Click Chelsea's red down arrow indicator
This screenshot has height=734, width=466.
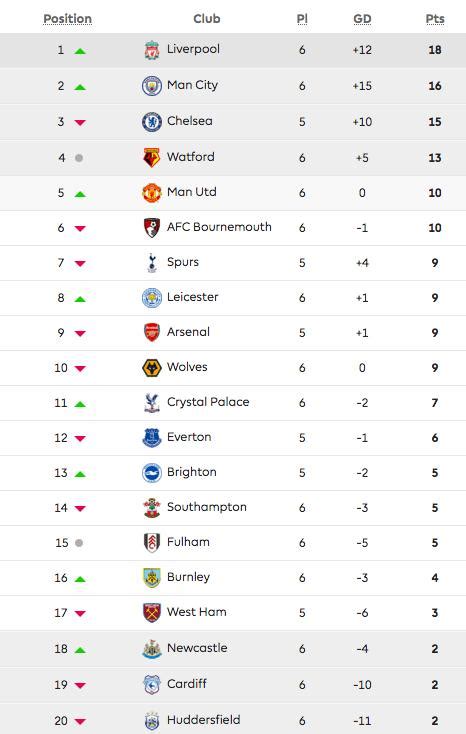point(80,123)
